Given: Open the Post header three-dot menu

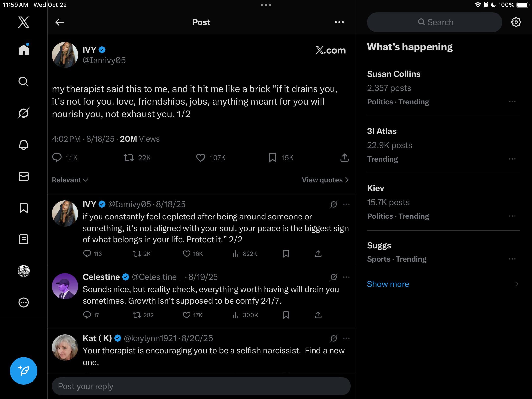Looking at the screenshot, I should pos(339,22).
